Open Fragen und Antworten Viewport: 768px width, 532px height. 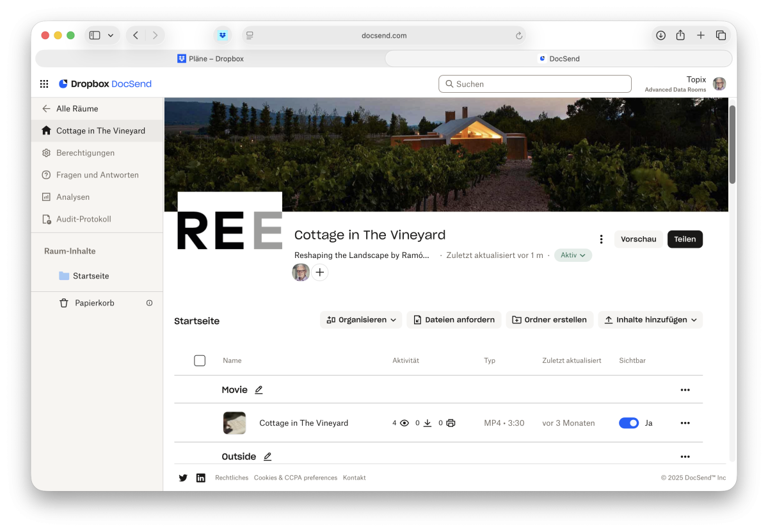point(90,175)
